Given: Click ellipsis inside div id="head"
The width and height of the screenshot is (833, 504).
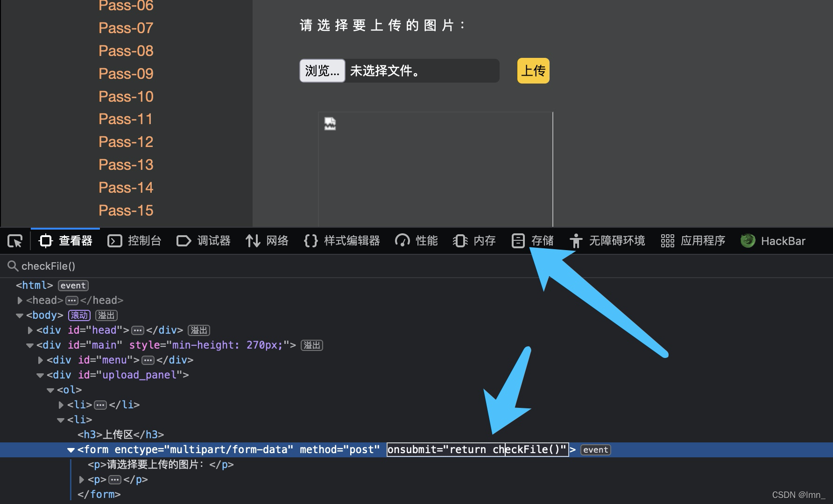Looking at the screenshot, I should coord(138,330).
